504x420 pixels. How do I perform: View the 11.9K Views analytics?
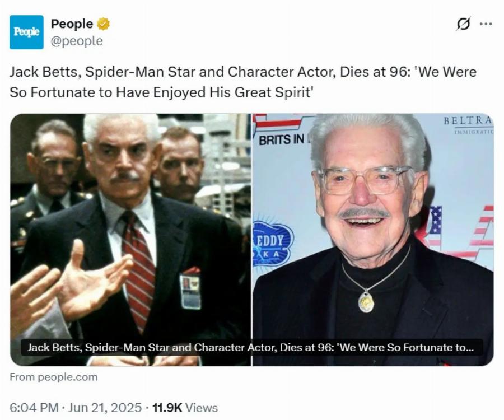[185, 408]
